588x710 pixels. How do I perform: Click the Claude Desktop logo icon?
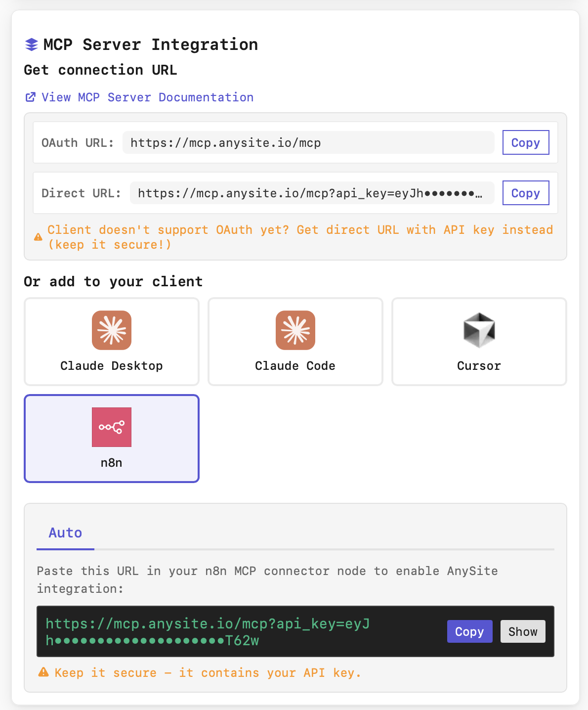point(112,330)
